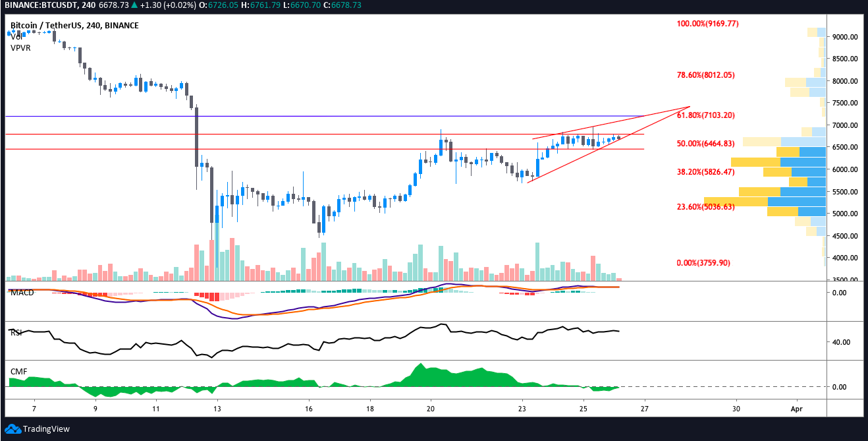Screen dimensions: 868x441
Task: Click the 50.00%(6464.83) Fibonacci label
Action: [x=705, y=144]
